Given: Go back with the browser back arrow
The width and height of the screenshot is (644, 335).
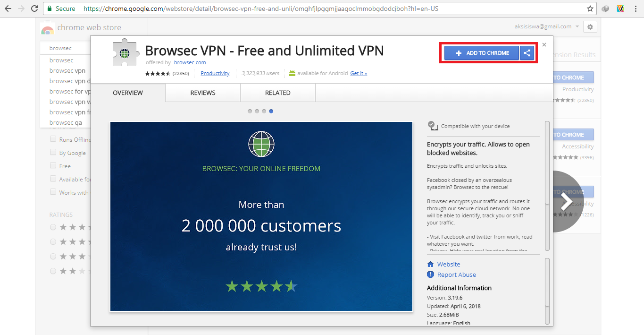Looking at the screenshot, I should (8, 9).
